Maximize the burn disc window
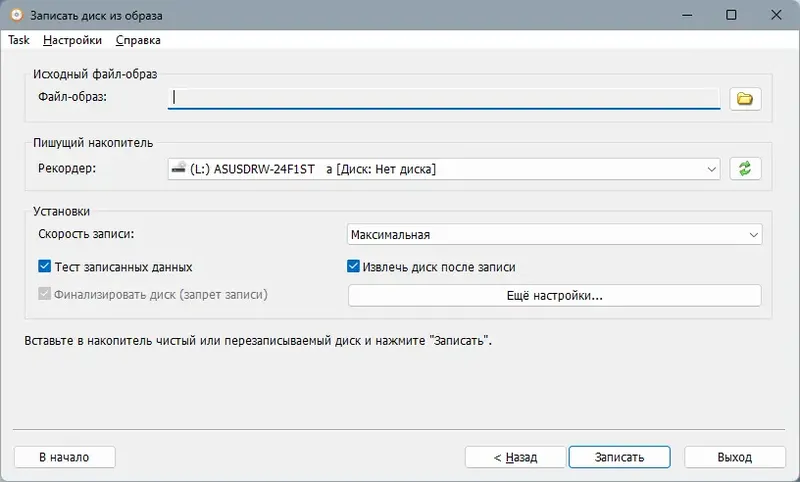Image resolution: width=800 pixels, height=482 pixels. coord(731,16)
